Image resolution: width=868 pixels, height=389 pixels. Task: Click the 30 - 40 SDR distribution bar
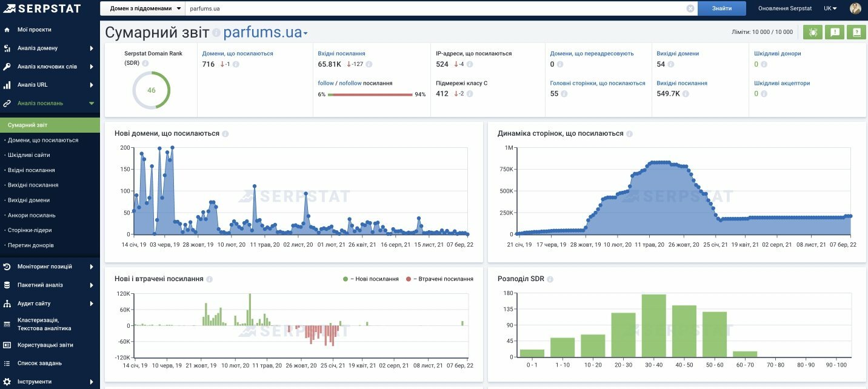[654, 325]
